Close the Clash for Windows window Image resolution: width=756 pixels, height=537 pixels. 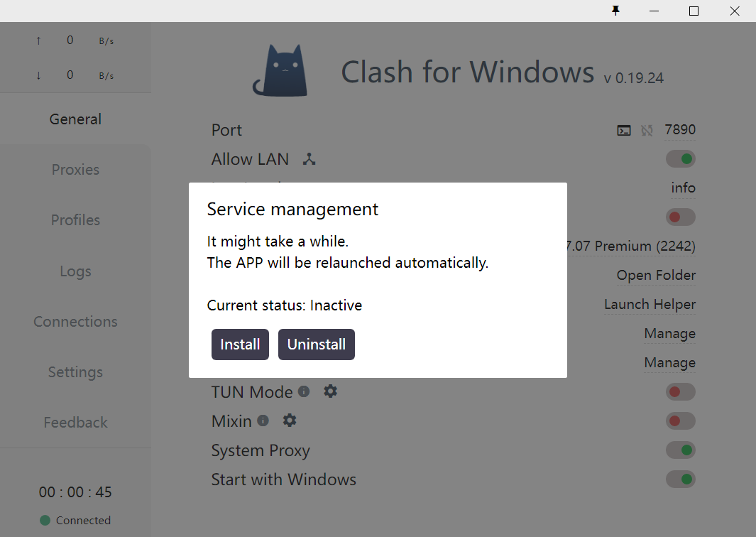tap(735, 11)
